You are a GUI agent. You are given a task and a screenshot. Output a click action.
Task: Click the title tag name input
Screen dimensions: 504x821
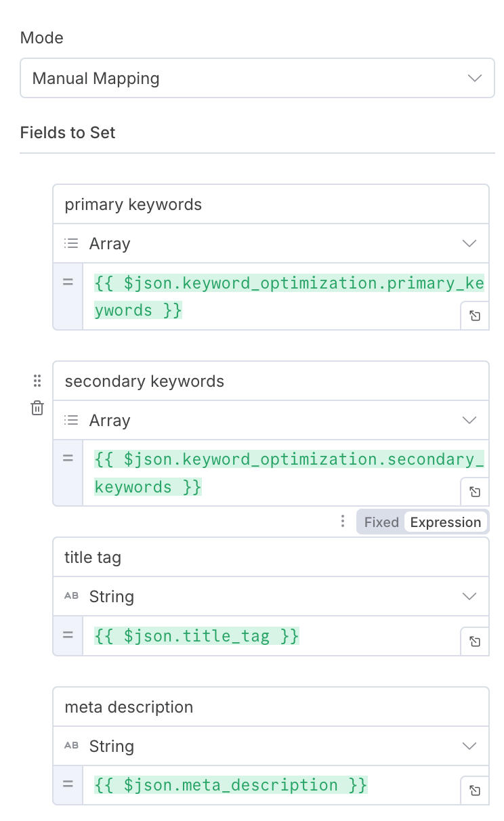tap(270, 557)
